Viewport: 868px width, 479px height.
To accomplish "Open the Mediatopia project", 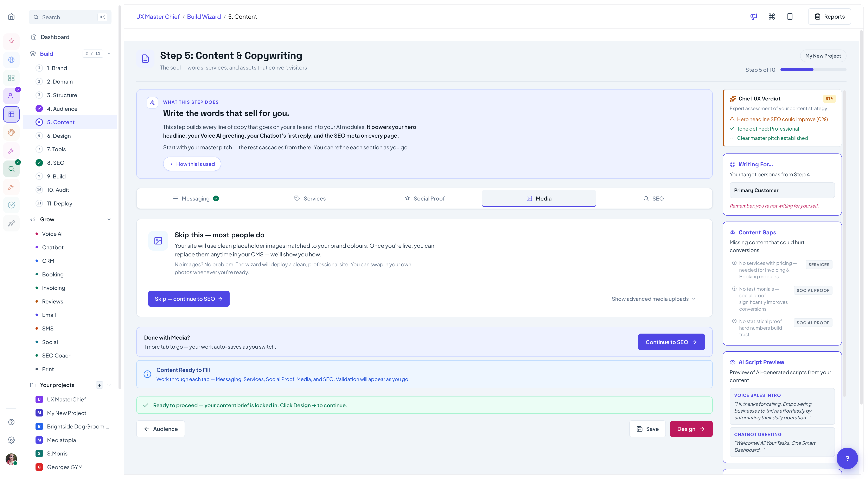I will tap(70, 440).
